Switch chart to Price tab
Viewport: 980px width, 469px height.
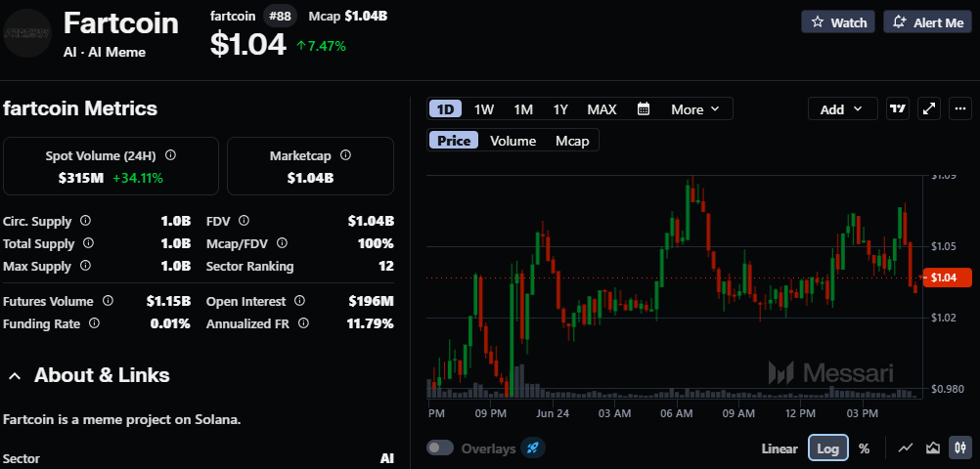tap(454, 141)
